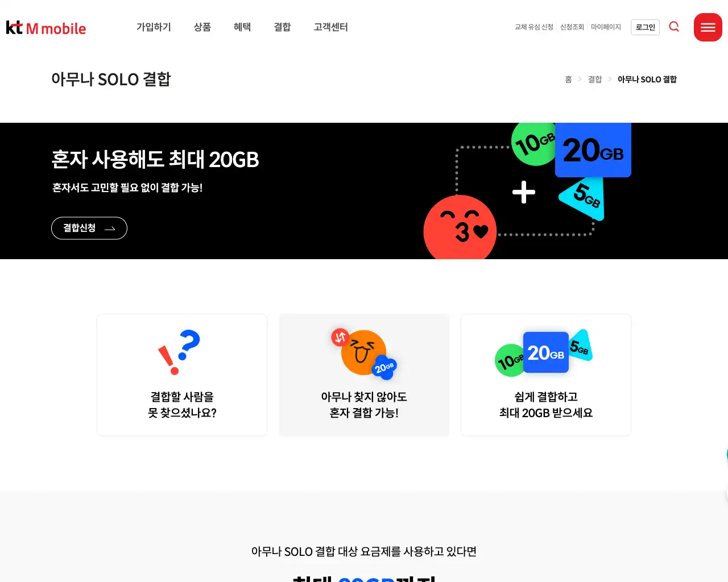Click the red kissing face banner graphic
728x582 pixels.
pos(460,227)
